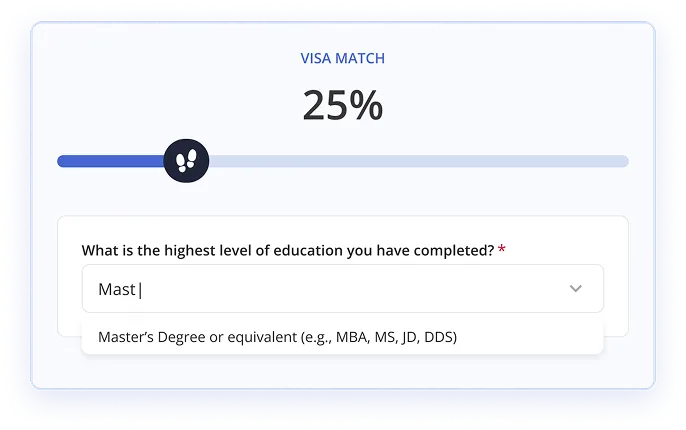Select the Master's Degree or equivalent option
This screenshot has height=430, width=686.
click(x=277, y=337)
